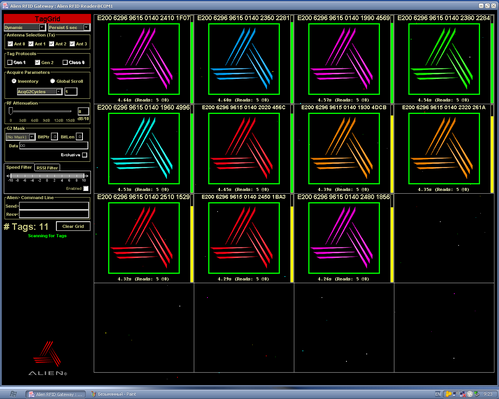Click the G2 Mask BitLen field
The width and height of the screenshot is (499, 399).
(x=79, y=136)
